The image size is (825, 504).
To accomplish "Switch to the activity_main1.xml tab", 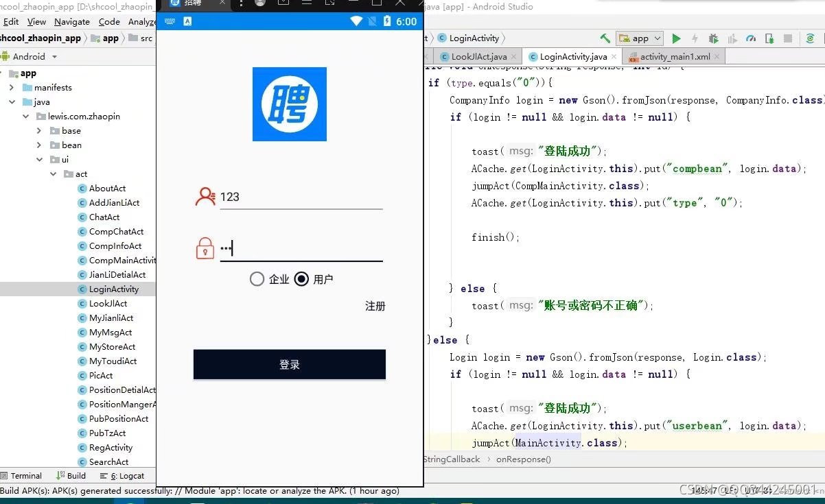I will [675, 56].
